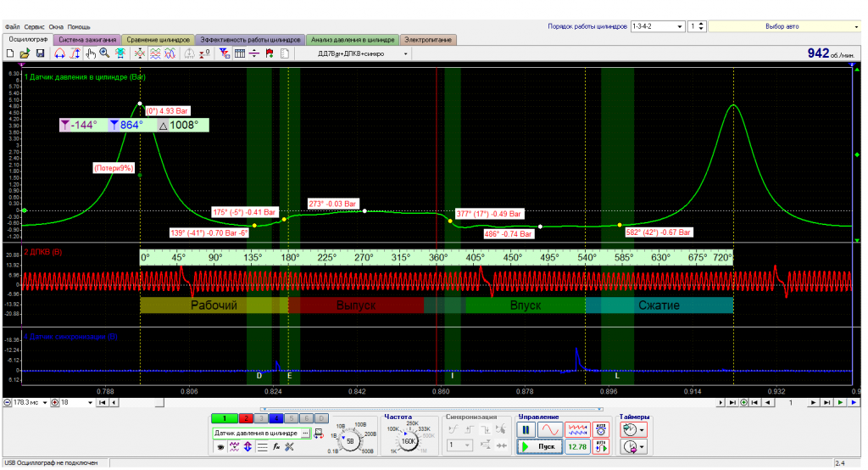Click the channel input swap icon beside sensor name
Image resolution: width=868 pixels, height=470 pixels.
click(319, 434)
